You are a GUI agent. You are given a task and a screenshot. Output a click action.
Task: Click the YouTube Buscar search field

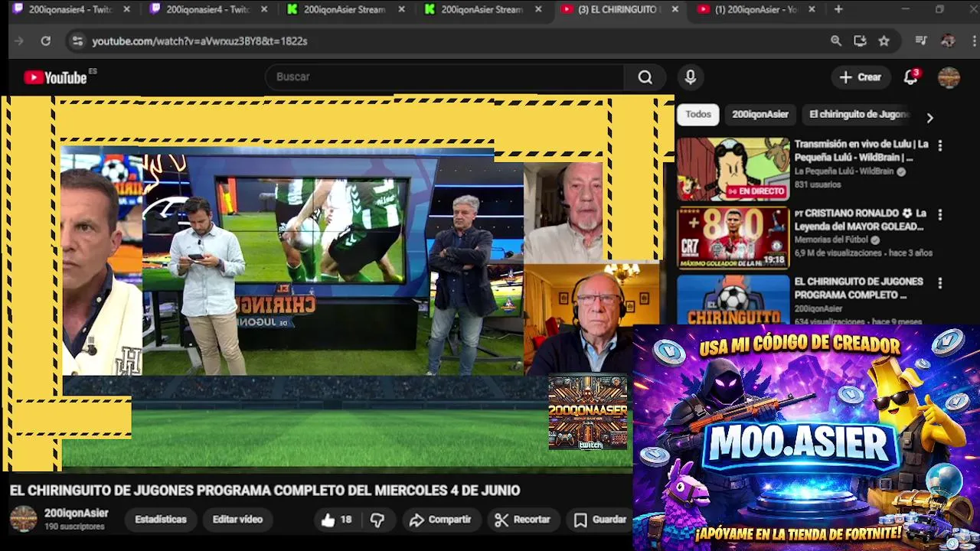[x=444, y=77]
